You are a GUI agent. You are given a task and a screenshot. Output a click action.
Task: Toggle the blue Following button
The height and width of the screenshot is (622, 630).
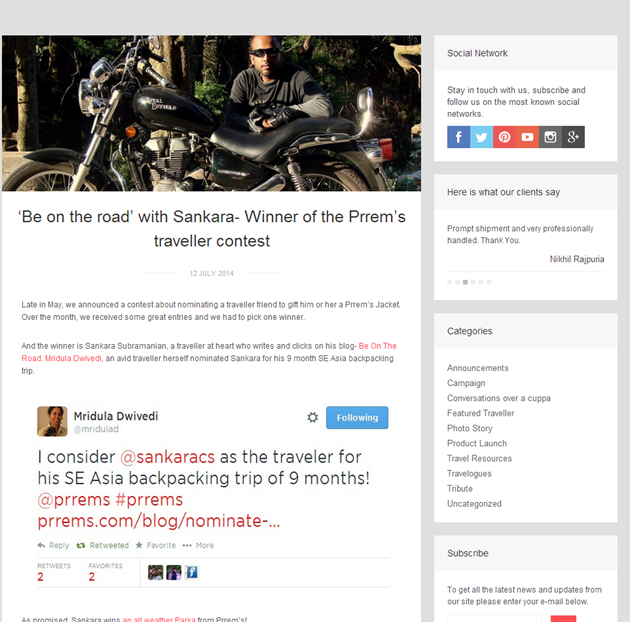point(357,417)
